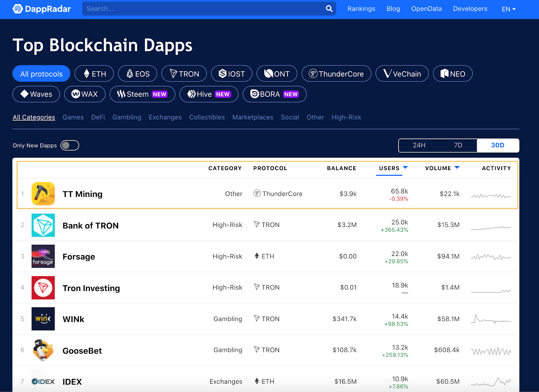Open Blog in the top navigation
Viewport: 539px width, 392px height.
click(x=393, y=9)
